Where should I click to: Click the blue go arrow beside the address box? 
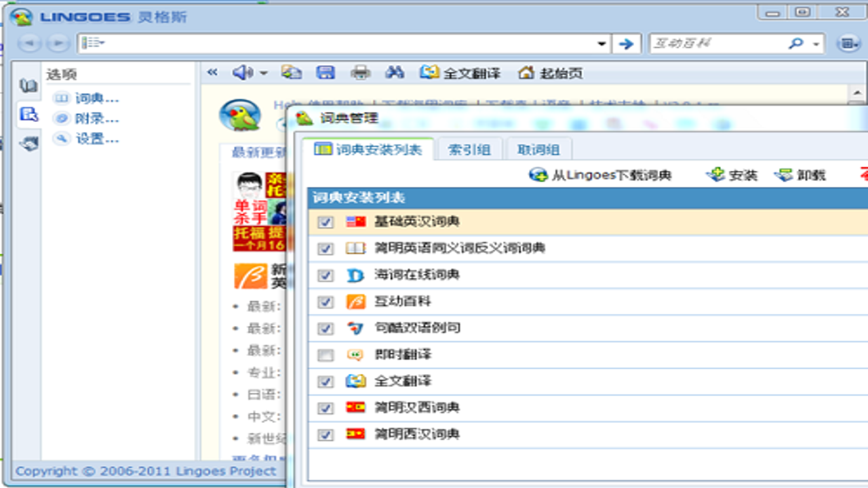(x=626, y=43)
